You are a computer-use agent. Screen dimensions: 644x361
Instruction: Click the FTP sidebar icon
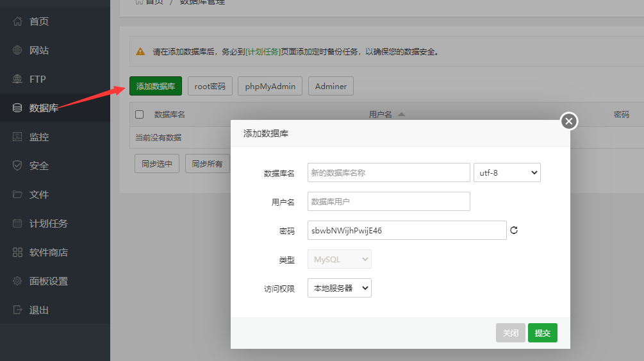tap(17, 80)
